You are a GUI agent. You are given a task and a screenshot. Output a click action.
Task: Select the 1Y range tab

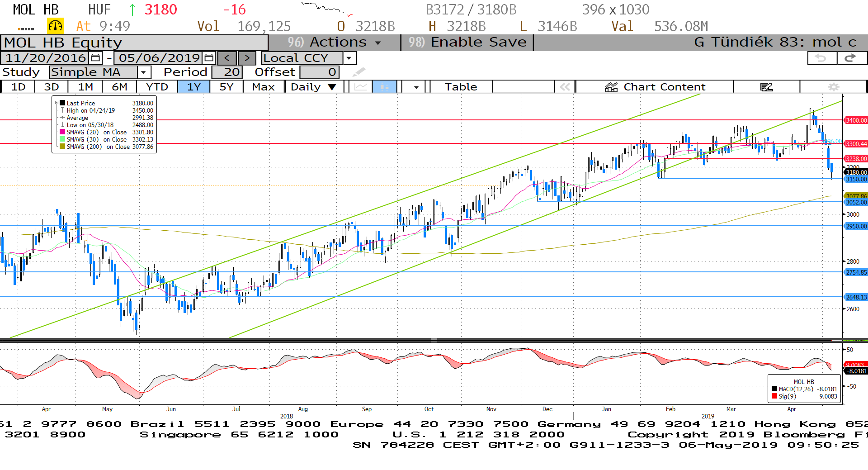tap(194, 87)
